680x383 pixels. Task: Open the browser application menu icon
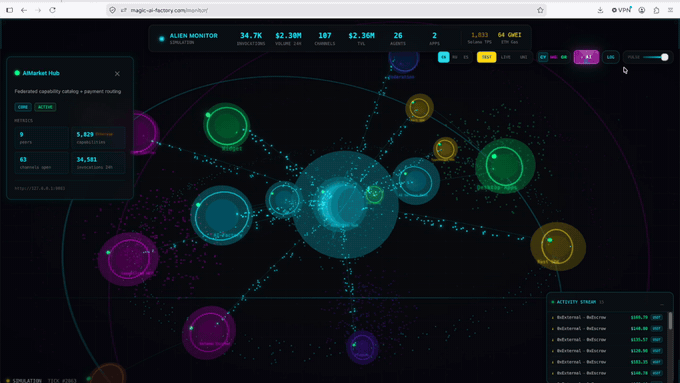pyautogui.click(x=670, y=10)
